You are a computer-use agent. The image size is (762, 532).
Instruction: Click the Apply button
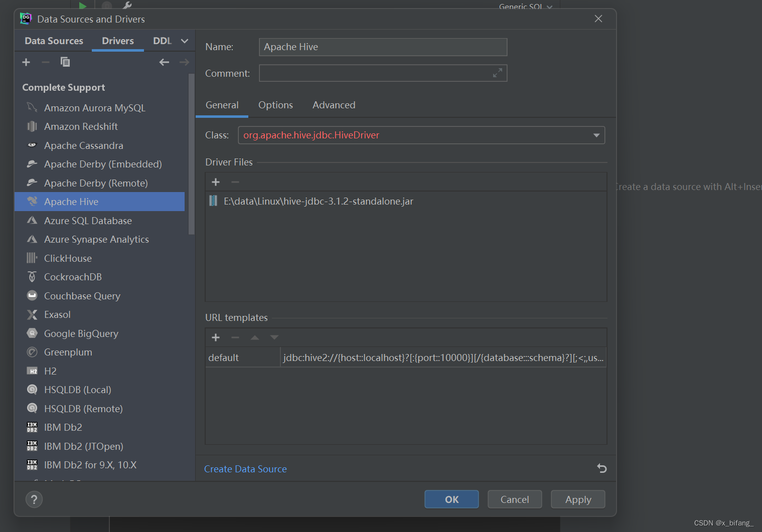(578, 499)
